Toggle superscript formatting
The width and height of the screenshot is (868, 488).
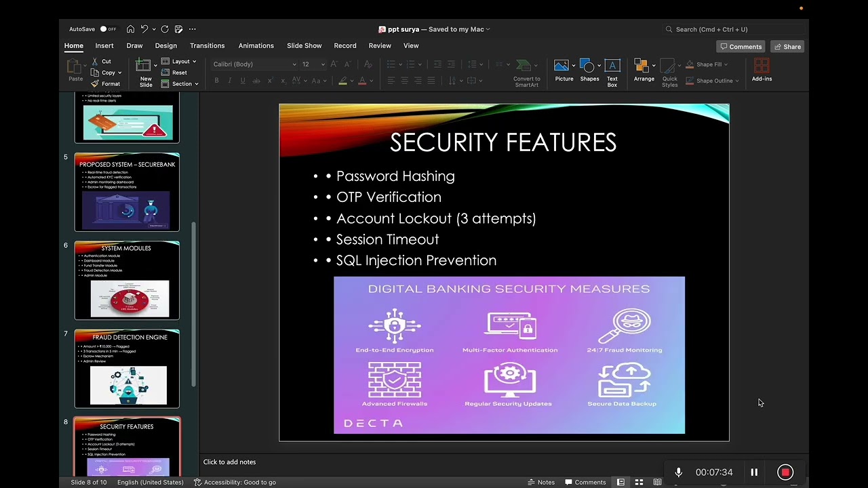click(270, 81)
